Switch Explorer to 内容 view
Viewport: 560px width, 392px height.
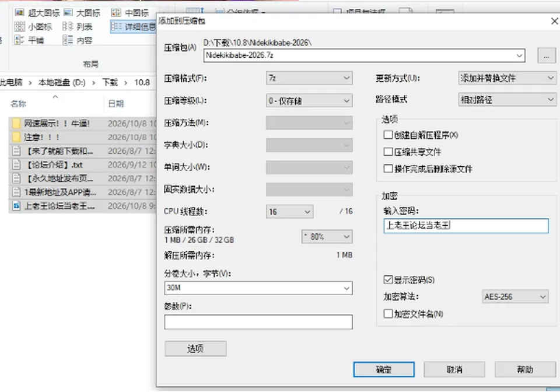point(78,40)
